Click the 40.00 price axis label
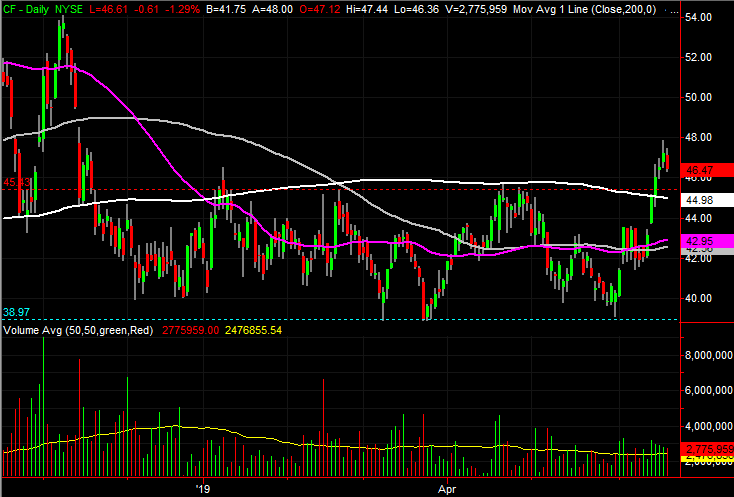The image size is (734, 497). point(698,299)
